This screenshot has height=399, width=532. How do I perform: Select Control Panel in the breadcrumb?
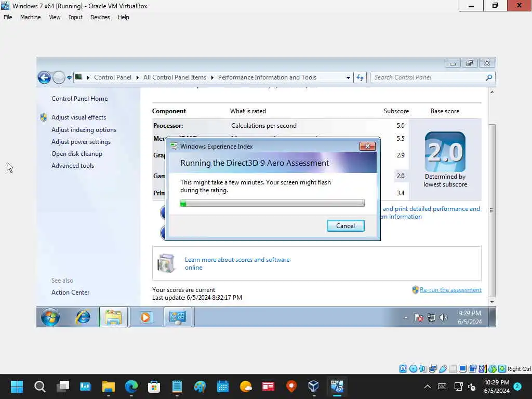(113, 77)
